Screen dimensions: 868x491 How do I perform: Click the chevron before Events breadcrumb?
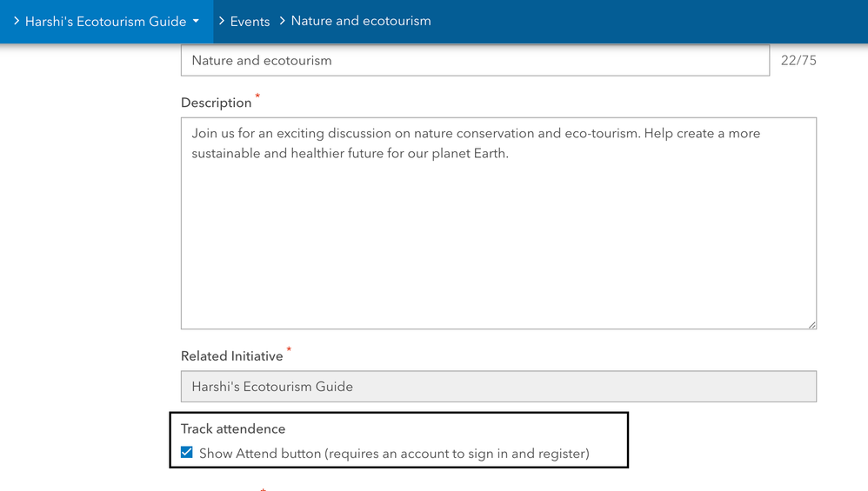click(x=222, y=21)
